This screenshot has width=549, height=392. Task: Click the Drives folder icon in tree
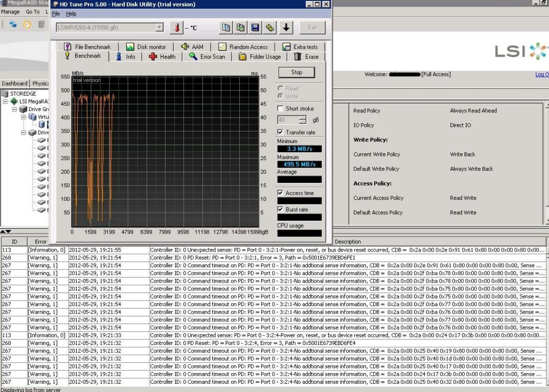pyautogui.click(x=33, y=133)
